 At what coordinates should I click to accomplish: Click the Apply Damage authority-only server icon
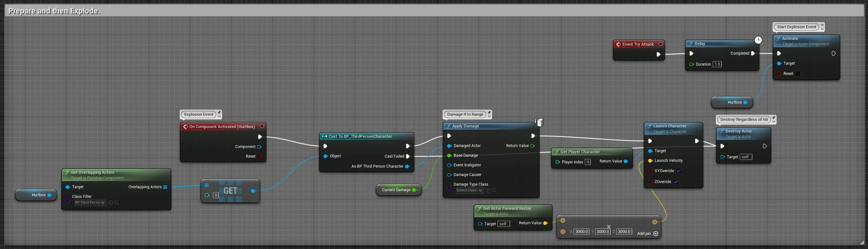coord(539,122)
